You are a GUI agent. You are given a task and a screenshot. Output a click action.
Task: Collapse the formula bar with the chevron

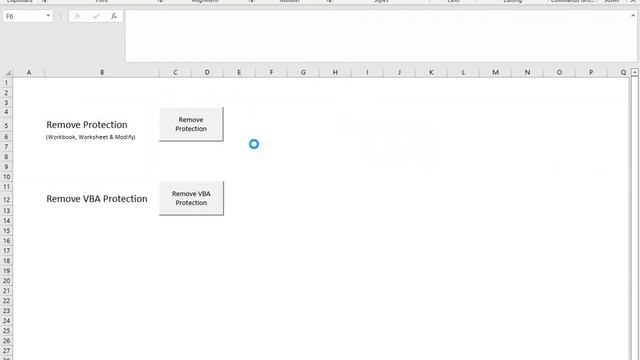click(633, 16)
